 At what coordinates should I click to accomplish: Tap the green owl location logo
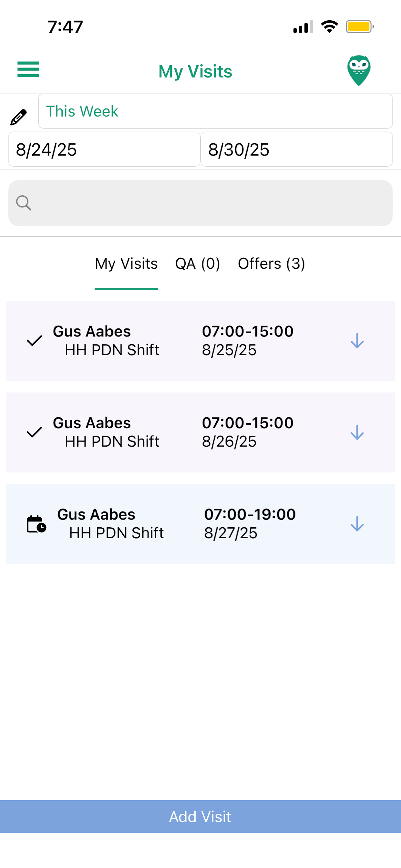pos(359,70)
